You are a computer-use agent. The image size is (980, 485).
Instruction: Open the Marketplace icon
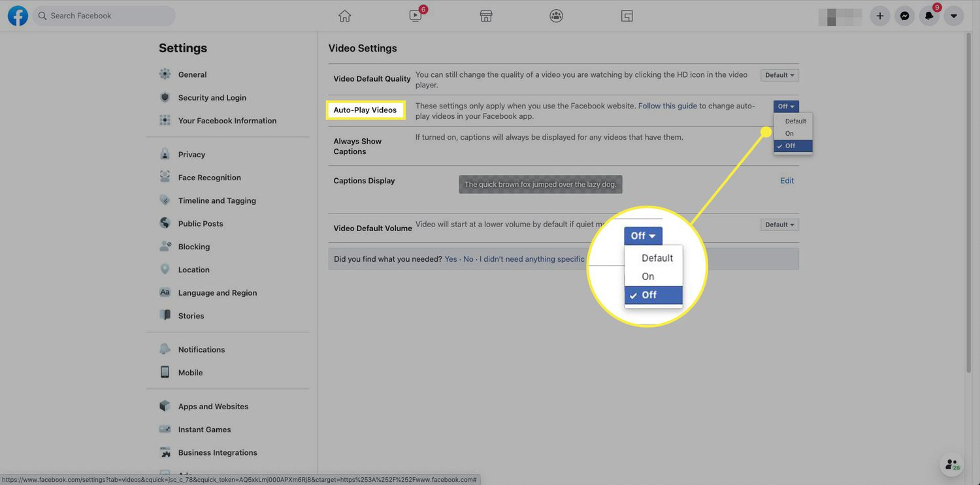pos(486,16)
